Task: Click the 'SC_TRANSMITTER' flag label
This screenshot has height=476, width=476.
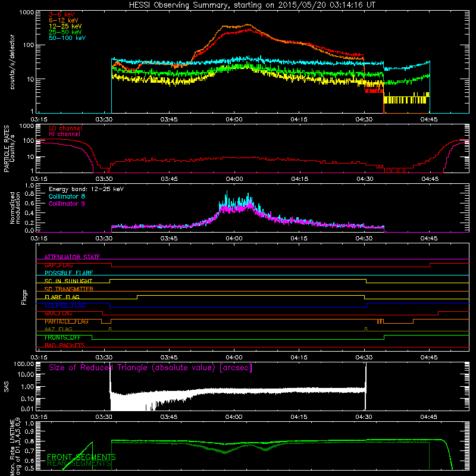Action: (68, 289)
